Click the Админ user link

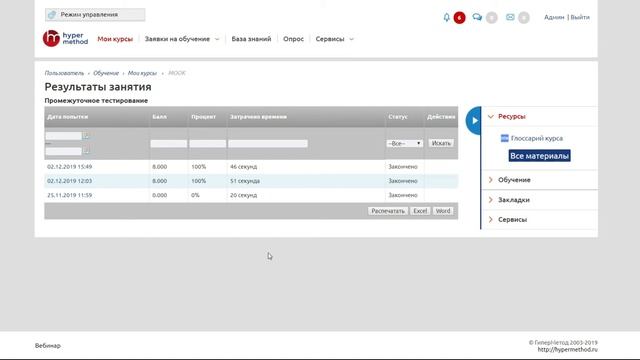click(554, 17)
